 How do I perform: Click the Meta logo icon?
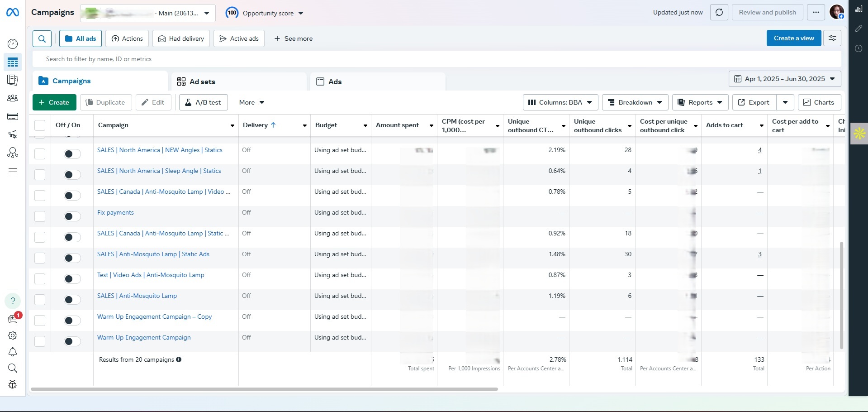tap(13, 13)
